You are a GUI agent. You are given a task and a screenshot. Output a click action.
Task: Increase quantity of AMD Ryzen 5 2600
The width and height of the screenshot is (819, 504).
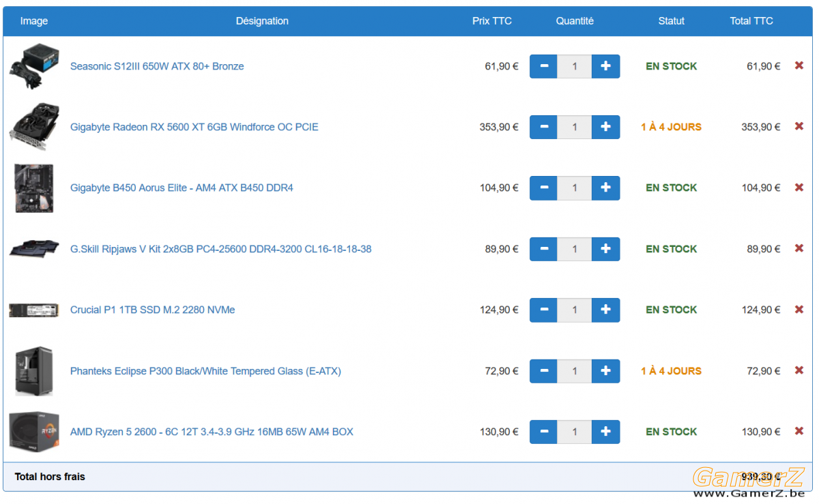coord(605,432)
